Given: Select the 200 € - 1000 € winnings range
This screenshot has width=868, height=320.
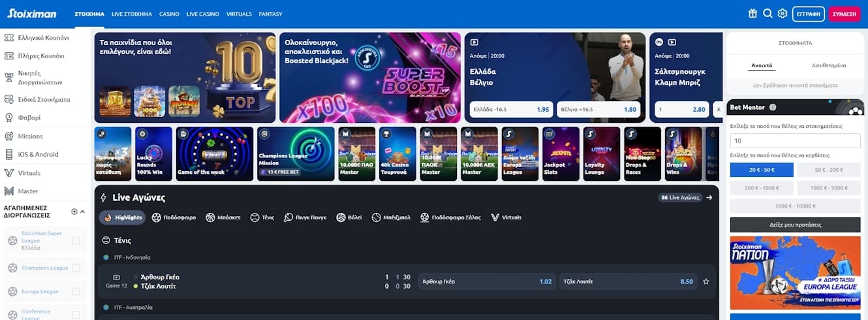Looking at the screenshot, I should coord(762,188).
